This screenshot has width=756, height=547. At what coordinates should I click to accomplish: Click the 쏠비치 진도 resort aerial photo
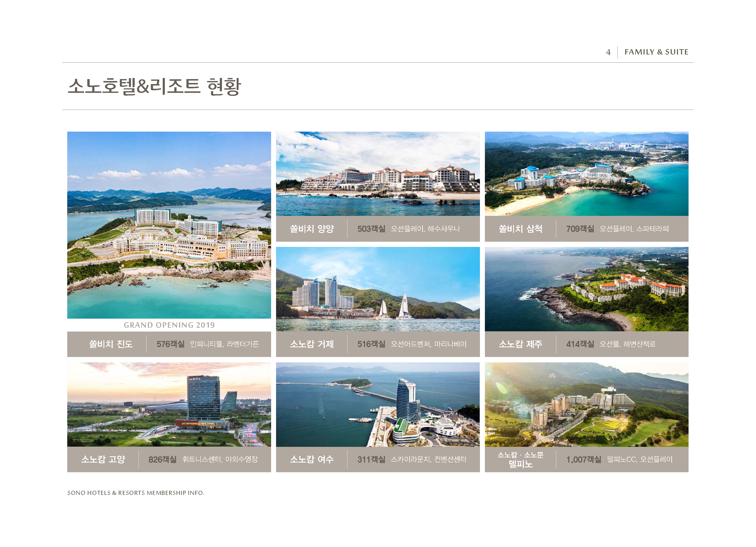pos(169,225)
